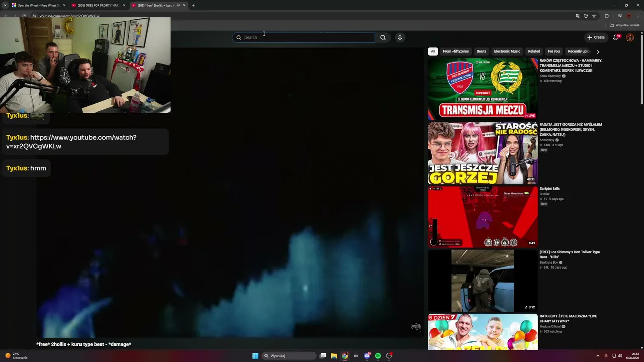Open a new browser tab
The width and height of the screenshot is (644, 362).
(x=193, y=5)
